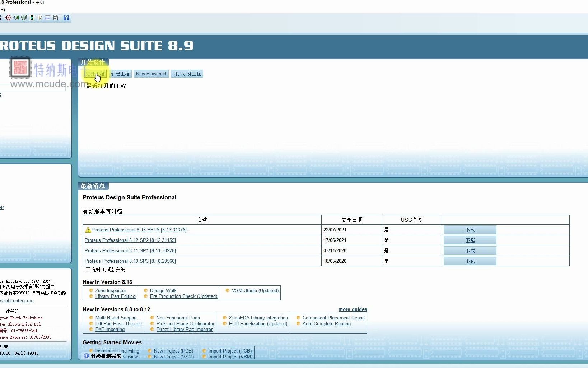Toggle the 忽略测试版升级 checkbox

click(88, 270)
